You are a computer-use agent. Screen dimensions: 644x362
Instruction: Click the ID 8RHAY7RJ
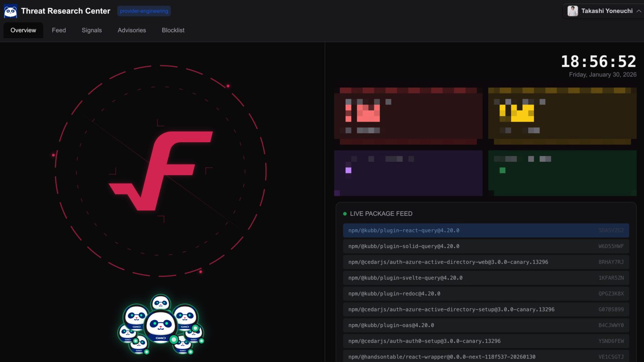coord(611,262)
